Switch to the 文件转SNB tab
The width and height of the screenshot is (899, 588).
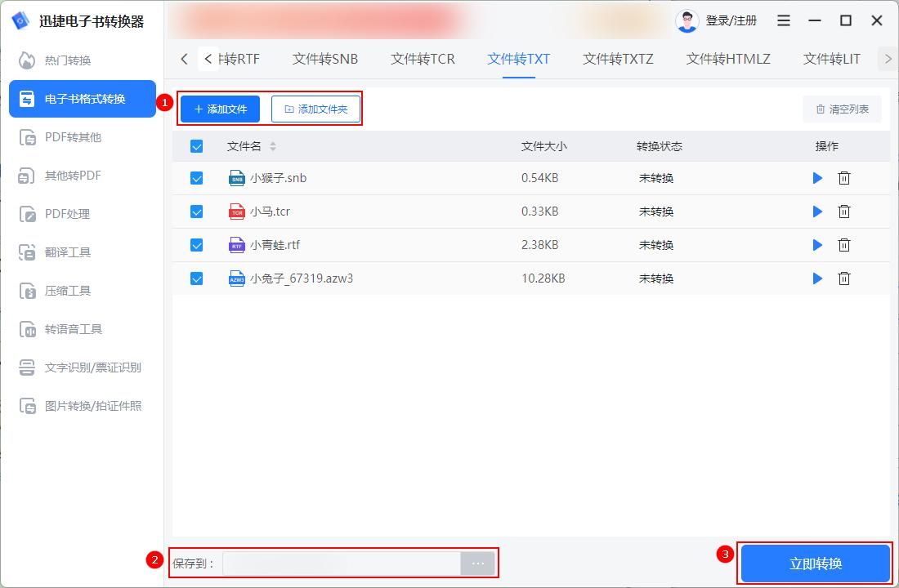(x=325, y=59)
